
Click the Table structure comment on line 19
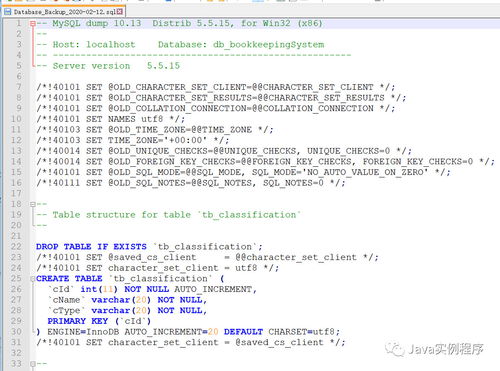click(x=176, y=215)
